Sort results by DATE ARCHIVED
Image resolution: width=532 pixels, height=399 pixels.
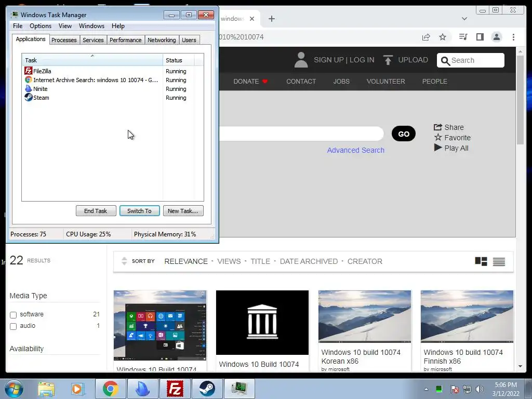[309, 261]
